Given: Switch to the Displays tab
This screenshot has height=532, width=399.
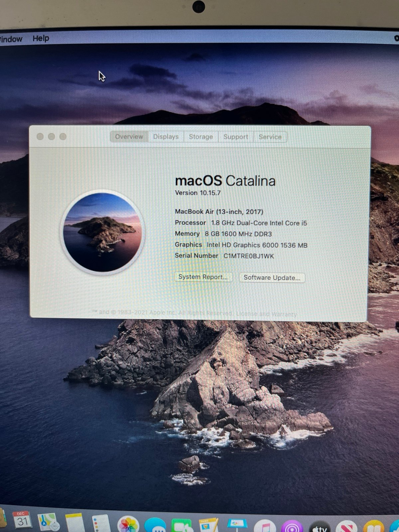Looking at the screenshot, I should pos(166,137).
